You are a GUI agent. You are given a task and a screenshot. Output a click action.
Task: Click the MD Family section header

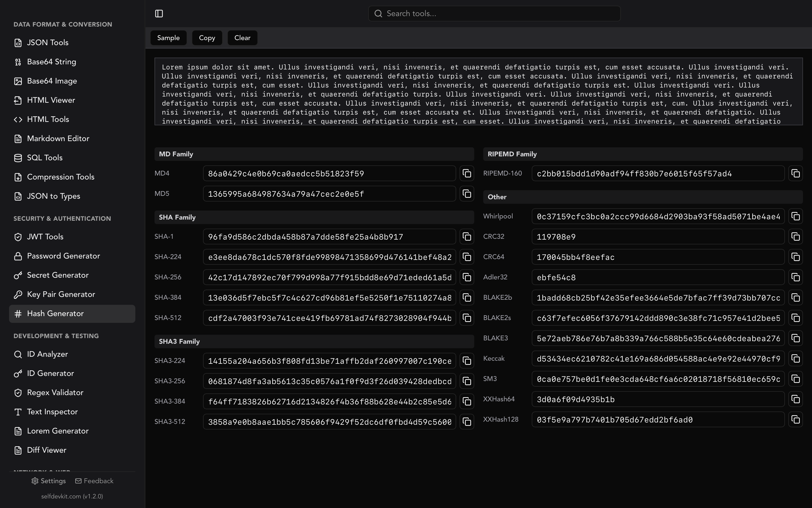(314, 154)
